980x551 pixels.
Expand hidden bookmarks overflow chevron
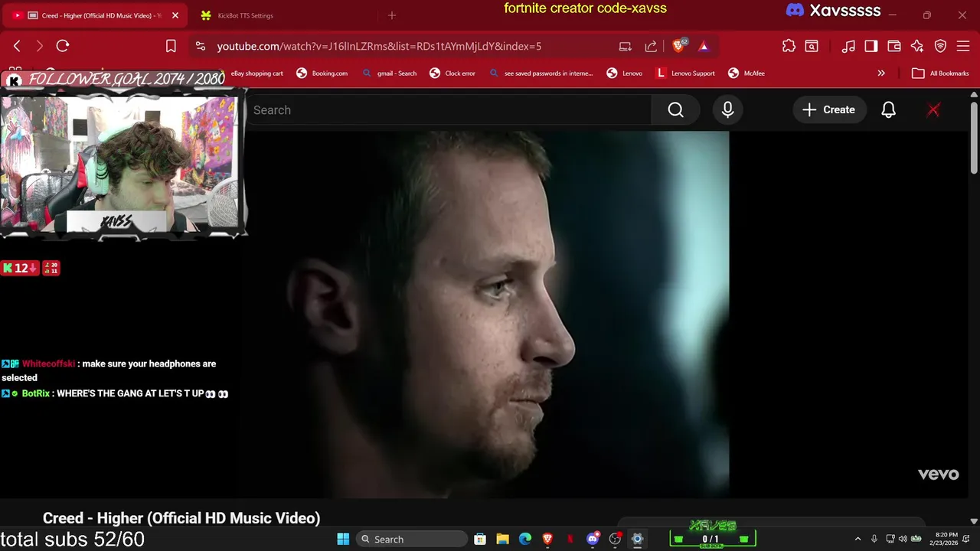pos(881,73)
